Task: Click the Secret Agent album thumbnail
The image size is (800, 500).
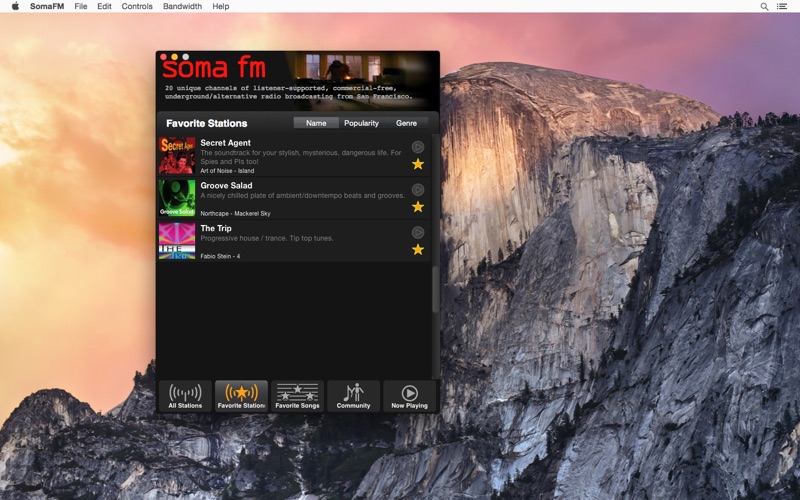Action: (177, 156)
